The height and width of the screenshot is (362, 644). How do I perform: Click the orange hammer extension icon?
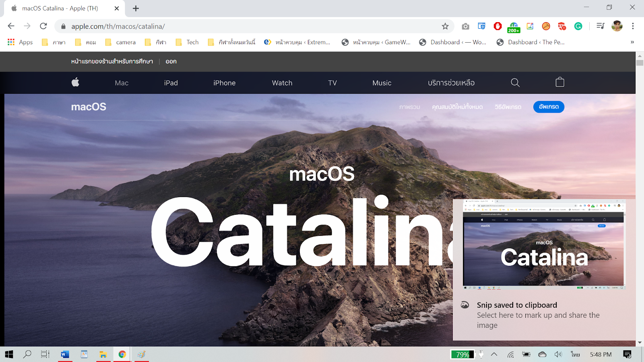(546, 26)
